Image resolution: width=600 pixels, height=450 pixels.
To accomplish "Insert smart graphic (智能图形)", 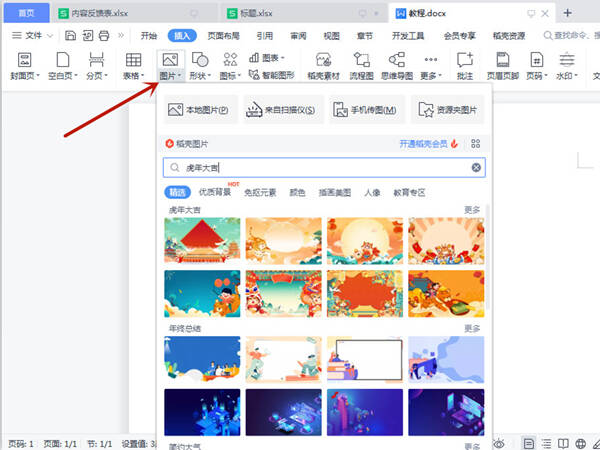I will coord(271,75).
